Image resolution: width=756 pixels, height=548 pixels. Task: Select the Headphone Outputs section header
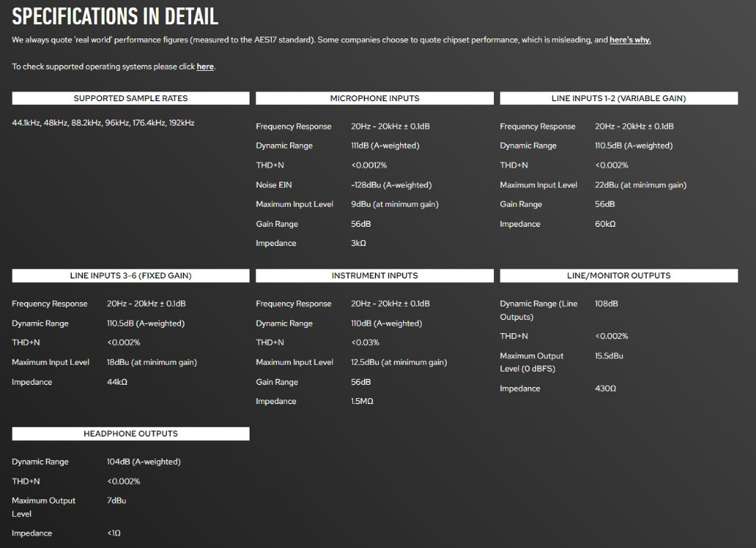point(131,434)
